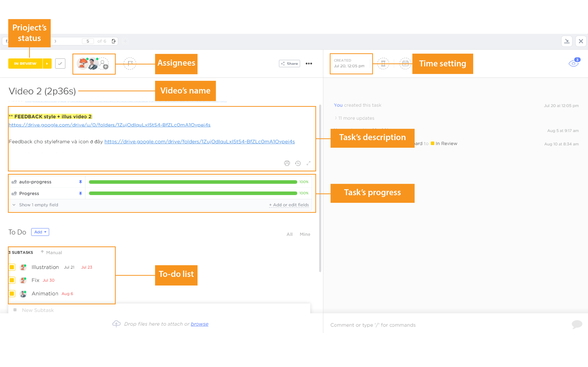This screenshot has height=367, width=588.
Task: Switch to the All filter tab
Action: (x=289, y=234)
